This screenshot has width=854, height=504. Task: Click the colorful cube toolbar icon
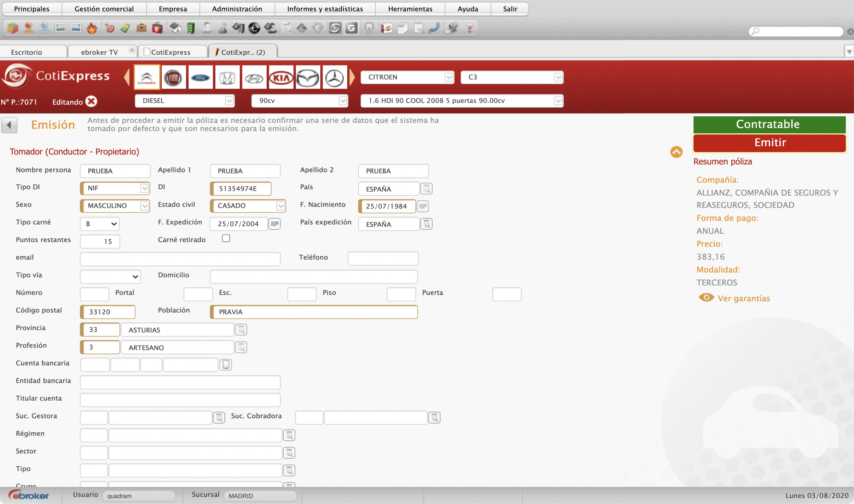[13, 28]
